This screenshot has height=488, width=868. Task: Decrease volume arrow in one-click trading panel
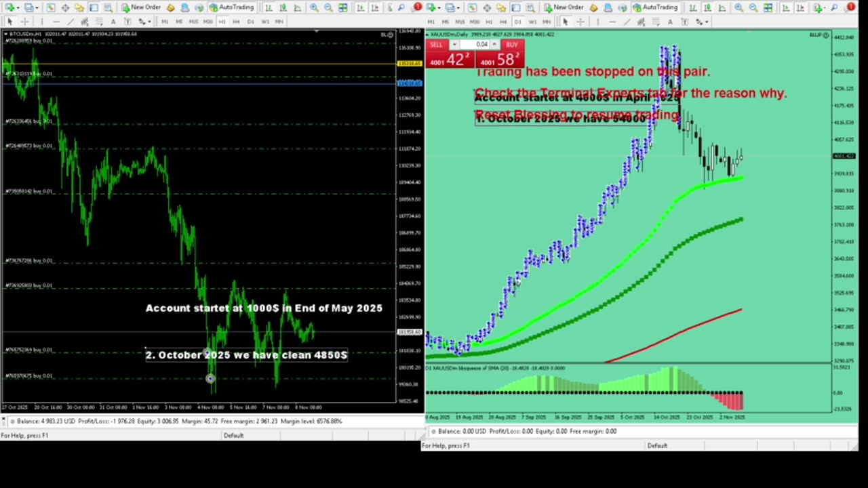pyautogui.click(x=454, y=44)
